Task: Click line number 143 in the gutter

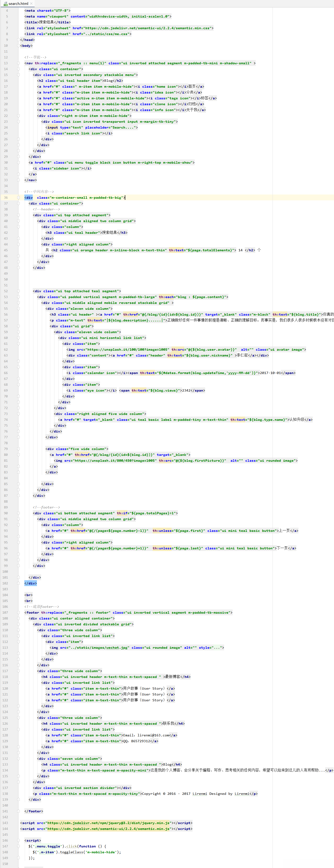Action: point(5,823)
